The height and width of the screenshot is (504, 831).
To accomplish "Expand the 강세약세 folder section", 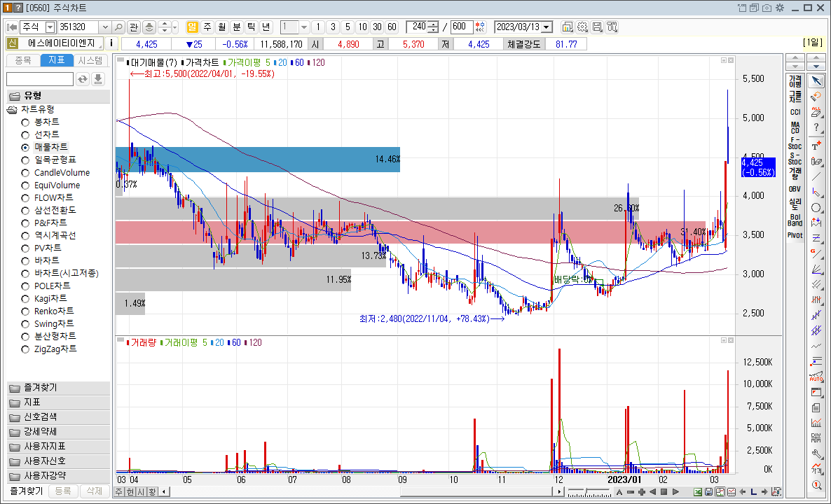I will (58, 431).
